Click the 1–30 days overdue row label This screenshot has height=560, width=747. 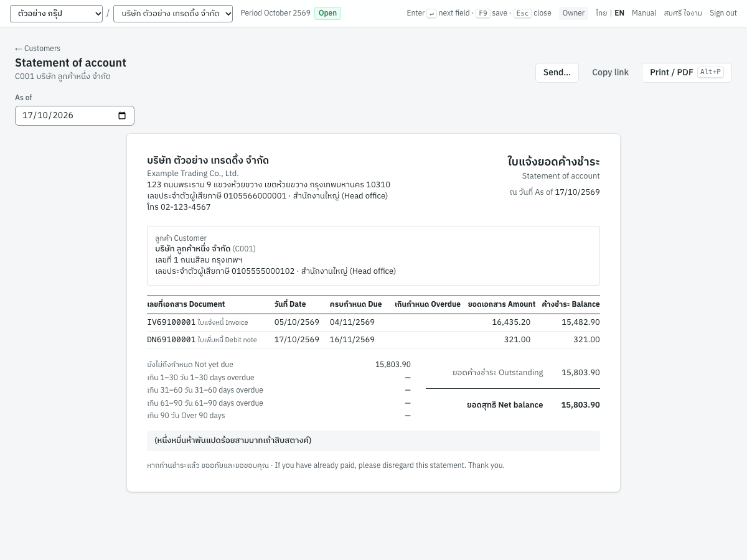click(200, 378)
